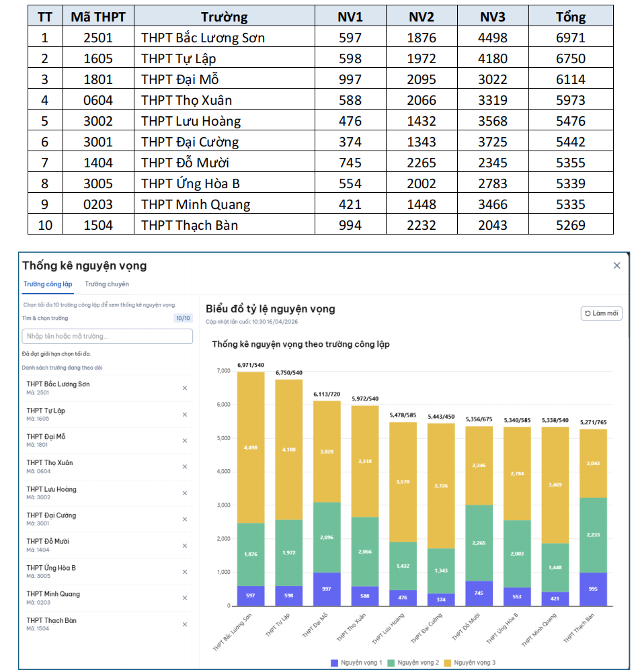
Task: Remove THPT Đại Mỗ using X icon
Action: pos(185,441)
